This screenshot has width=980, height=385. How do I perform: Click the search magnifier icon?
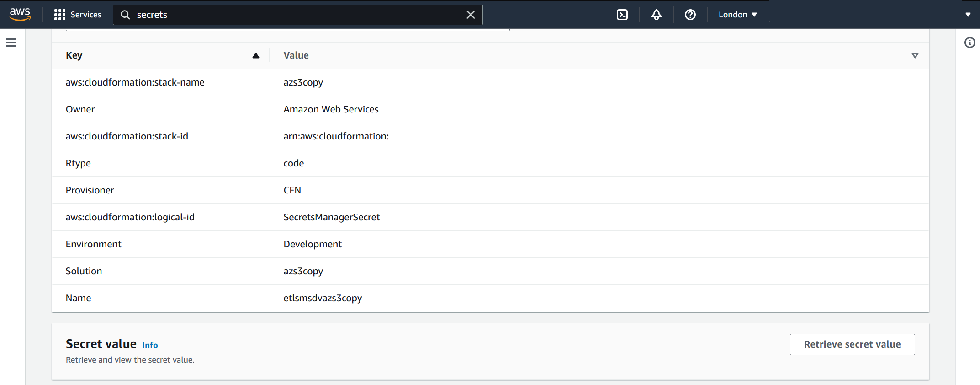[x=125, y=15]
